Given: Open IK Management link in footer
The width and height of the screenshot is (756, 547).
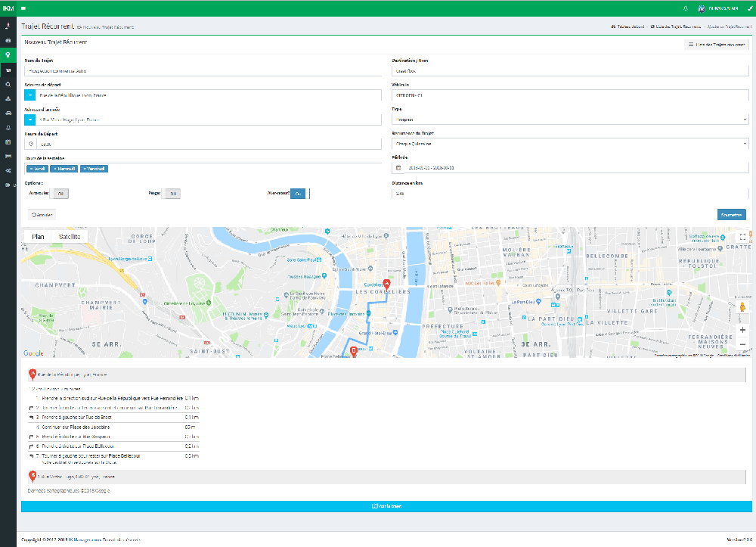Looking at the screenshot, I should point(84,539).
